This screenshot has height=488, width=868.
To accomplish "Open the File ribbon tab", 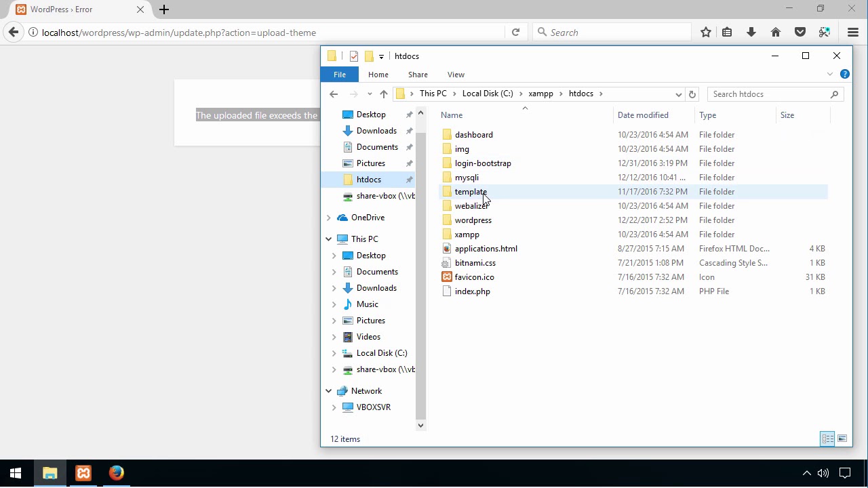I will click(340, 75).
